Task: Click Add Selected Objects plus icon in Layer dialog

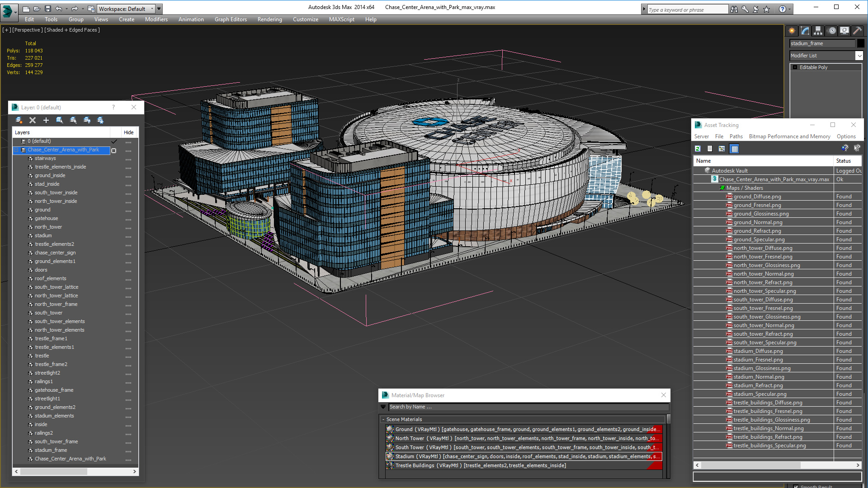Action: (x=46, y=120)
